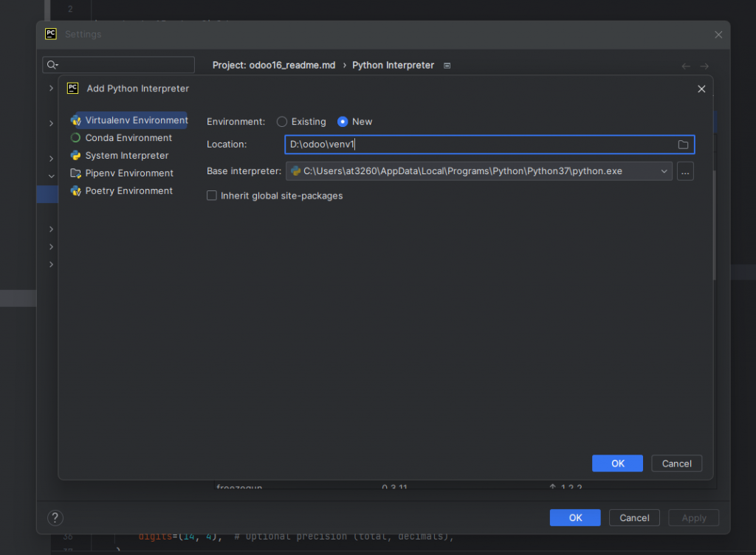Navigate forward with the right arrow in Settings
The width and height of the screenshot is (756, 555).
pyautogui.click(x=704, y=66)
